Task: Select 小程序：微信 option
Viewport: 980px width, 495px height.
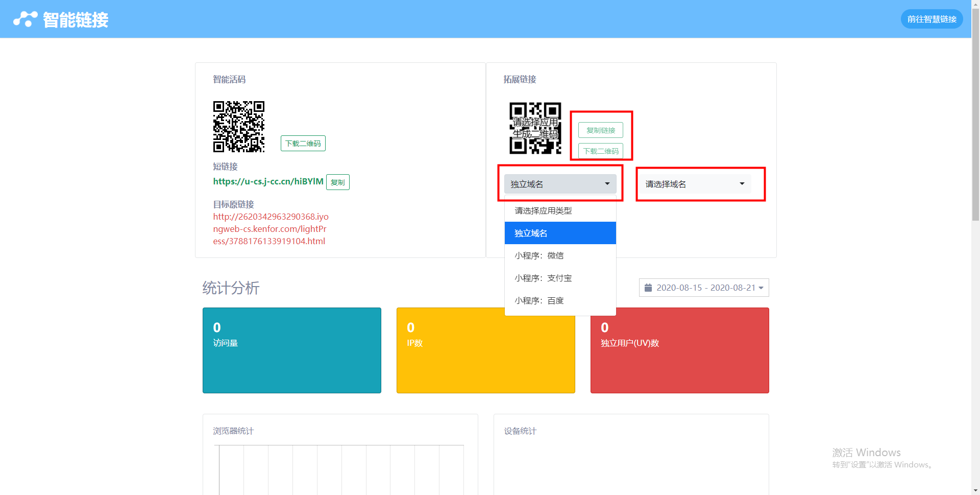Action: tap(560, 255)
